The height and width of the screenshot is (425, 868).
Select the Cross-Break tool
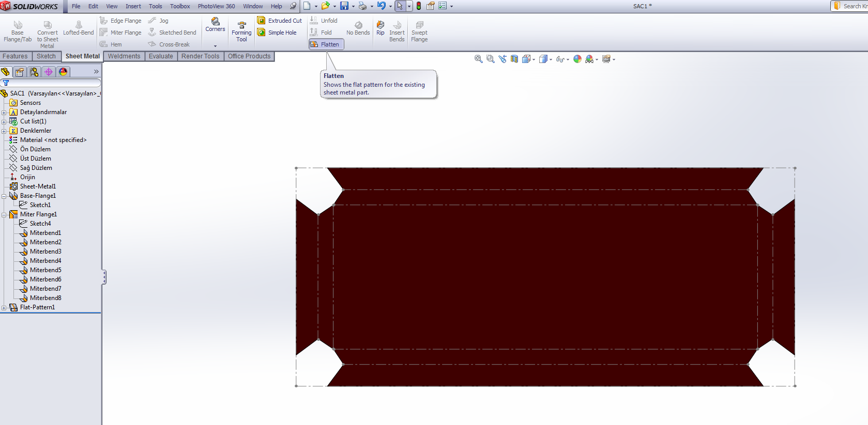[169, 44]
